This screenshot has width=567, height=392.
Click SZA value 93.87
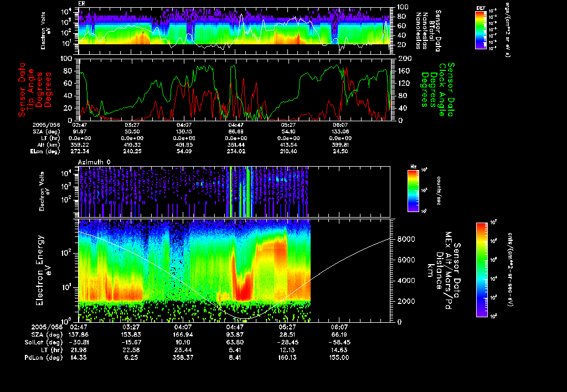235,334
